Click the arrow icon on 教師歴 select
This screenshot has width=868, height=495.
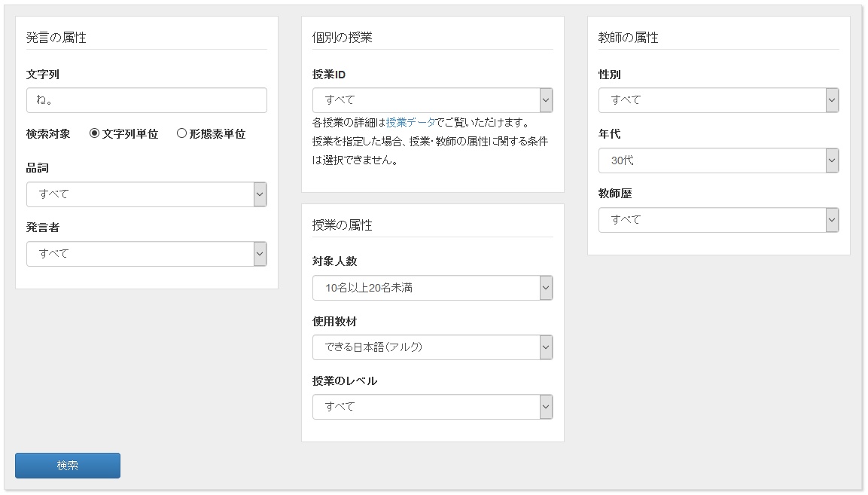pyautogui.click(x=832, y=220)
